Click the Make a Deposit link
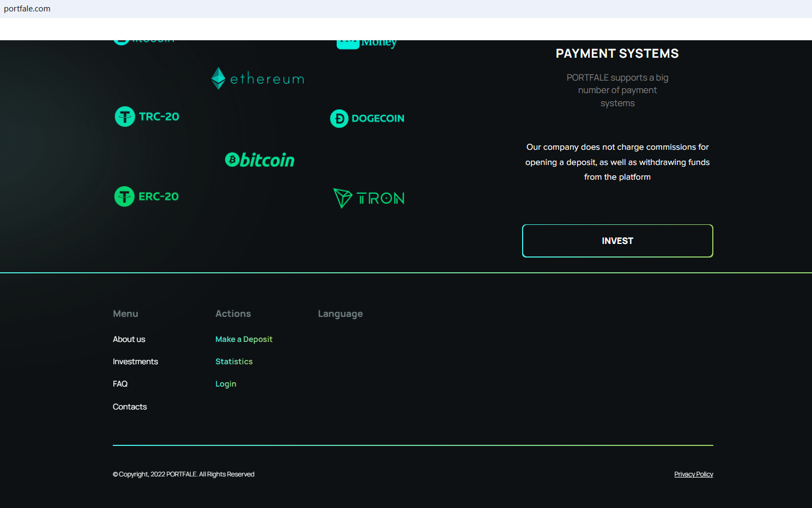The width and height of the screenshot is (812, 508). (x=244, y=339)
